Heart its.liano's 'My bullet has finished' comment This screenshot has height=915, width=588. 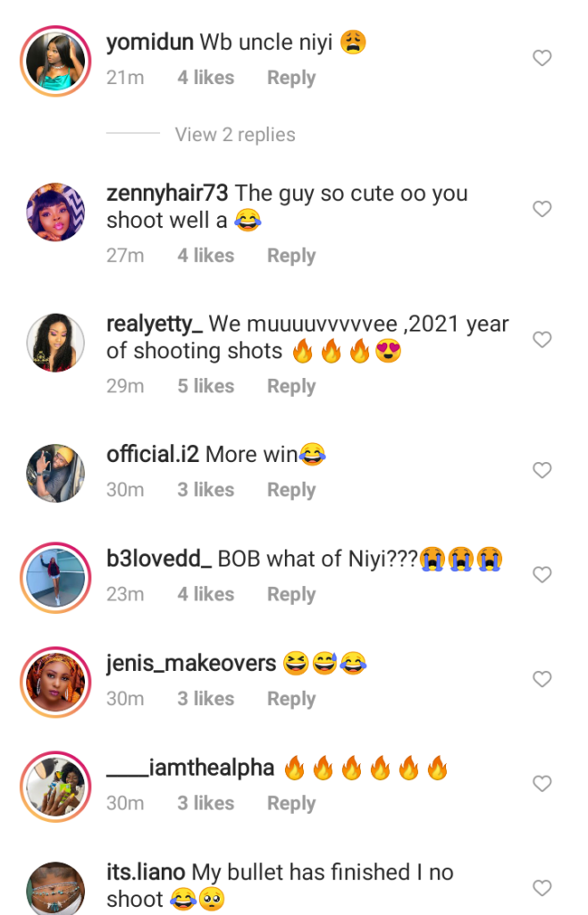[x=542, y=888]
